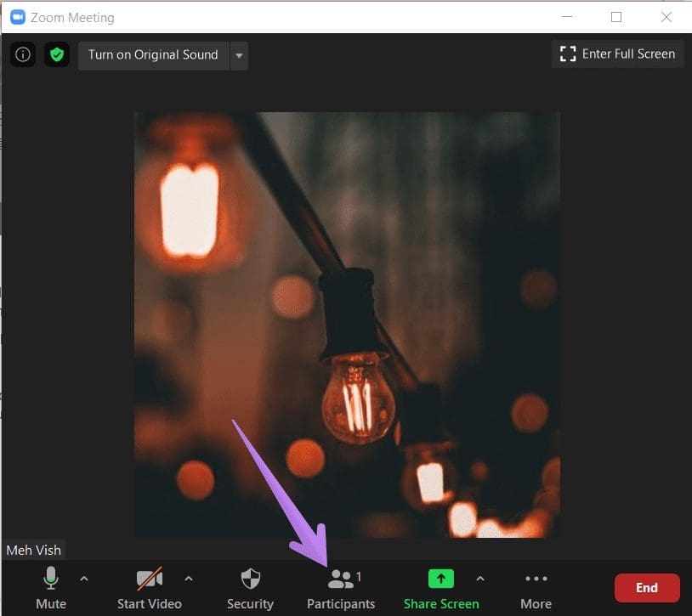Viewport: 692px width, 616px height.
Task: Click the Meh Vish name label
Action: point(33,550)
